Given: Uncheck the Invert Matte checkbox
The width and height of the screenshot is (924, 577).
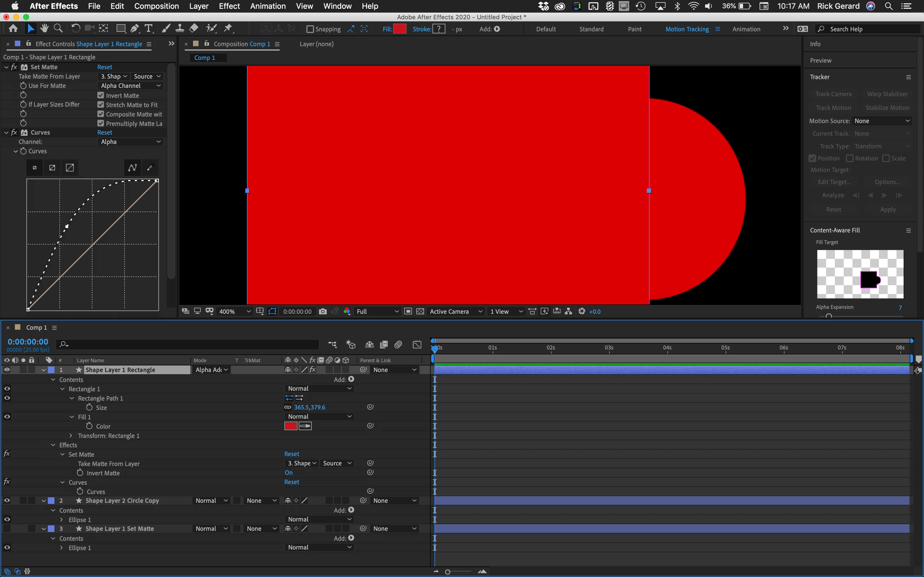Looking at the screenshot, I should click(x=101, y=95).
